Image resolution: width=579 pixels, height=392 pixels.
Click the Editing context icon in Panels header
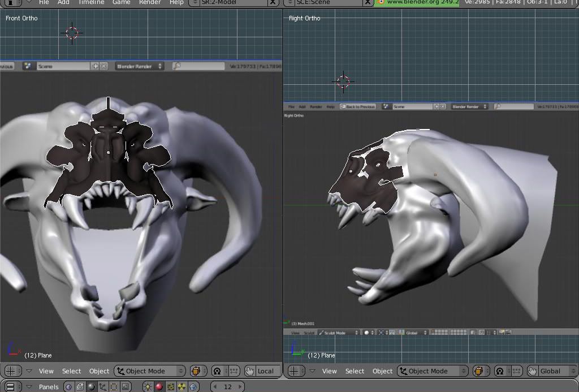point(114,387)
